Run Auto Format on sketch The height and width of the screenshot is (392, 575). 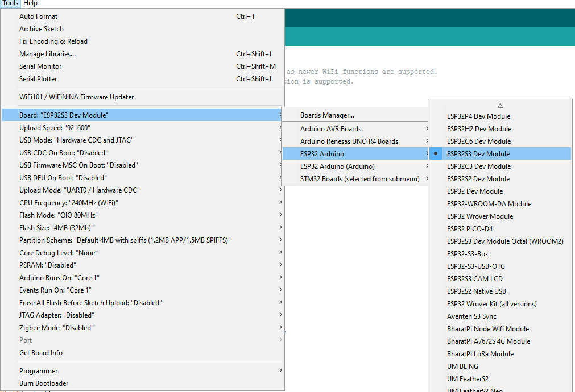point(38,16)
